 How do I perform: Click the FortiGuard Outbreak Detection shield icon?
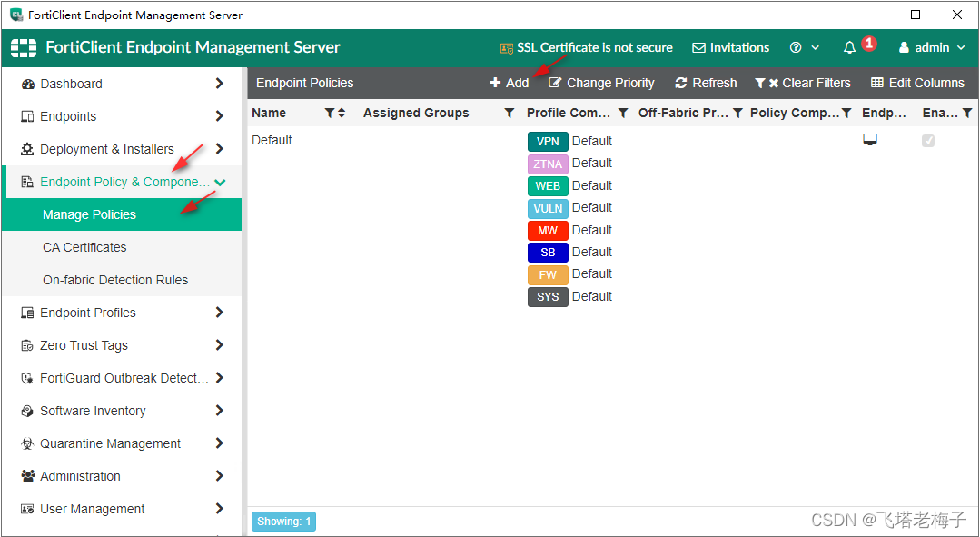click(x=27, y=378)
